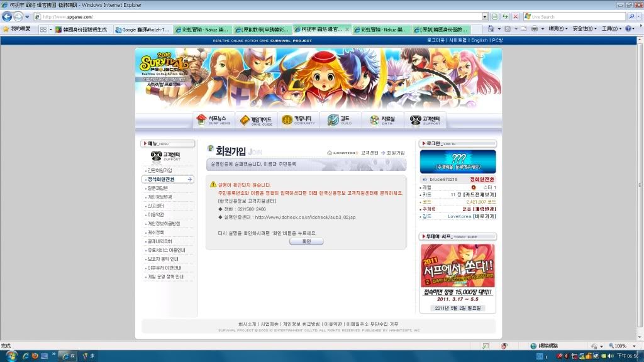This screenshot has height=362, width=644.
Task: Open the Favorites star button
Action: [x=6, y=29]
